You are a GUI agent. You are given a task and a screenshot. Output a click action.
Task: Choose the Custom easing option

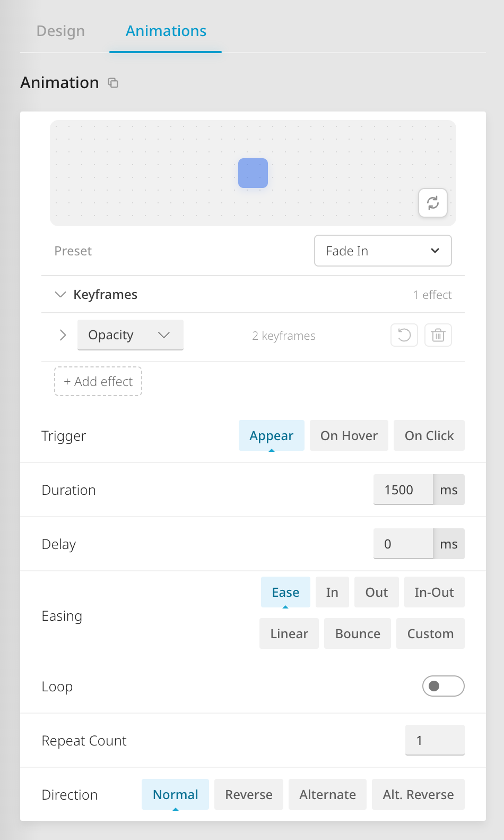pos(430,633)
